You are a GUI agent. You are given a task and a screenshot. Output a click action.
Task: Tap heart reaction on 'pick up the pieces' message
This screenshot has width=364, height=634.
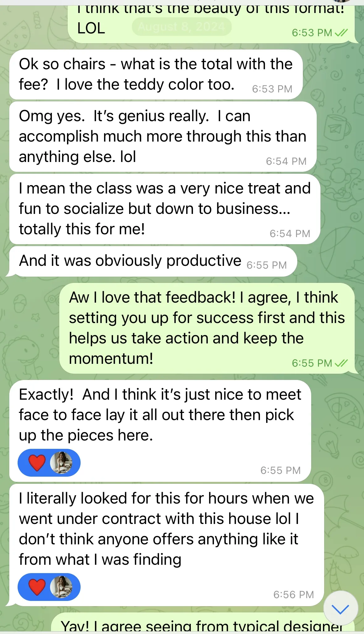(37, 463)
